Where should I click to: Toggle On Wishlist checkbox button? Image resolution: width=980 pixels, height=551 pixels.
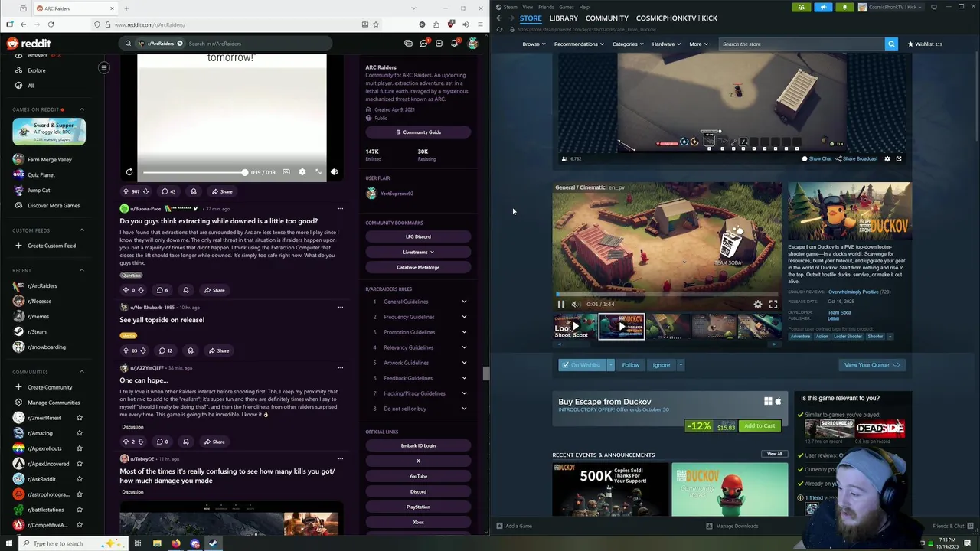click(581, 365)
